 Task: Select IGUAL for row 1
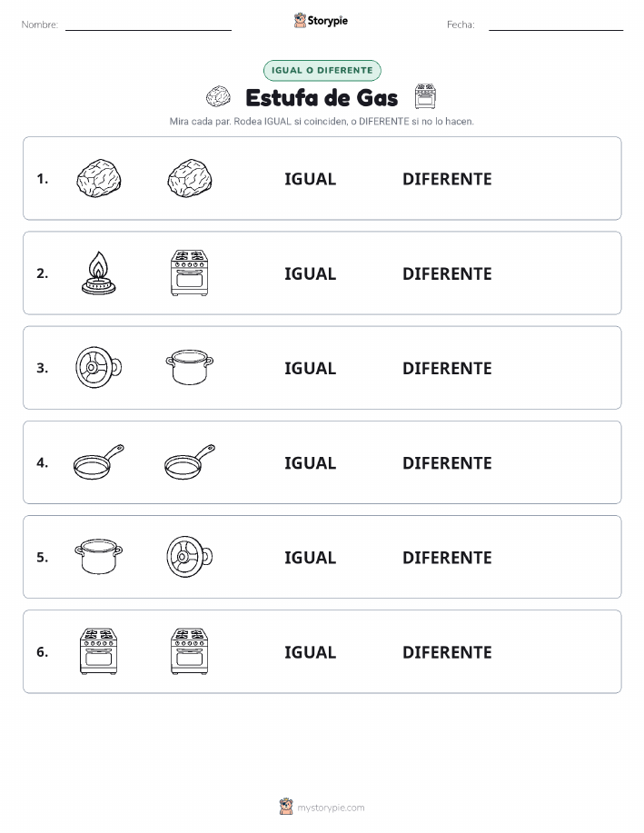pyautogui.click(x=311, y=179)
